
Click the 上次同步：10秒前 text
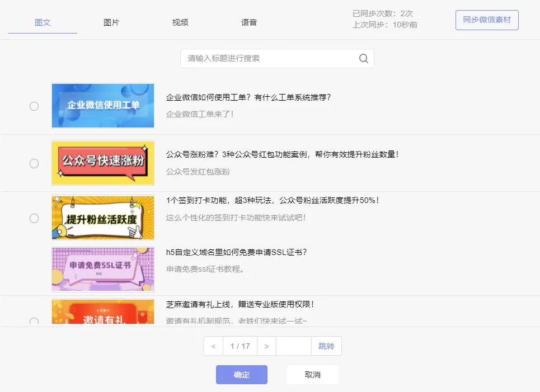click(384, 25)
